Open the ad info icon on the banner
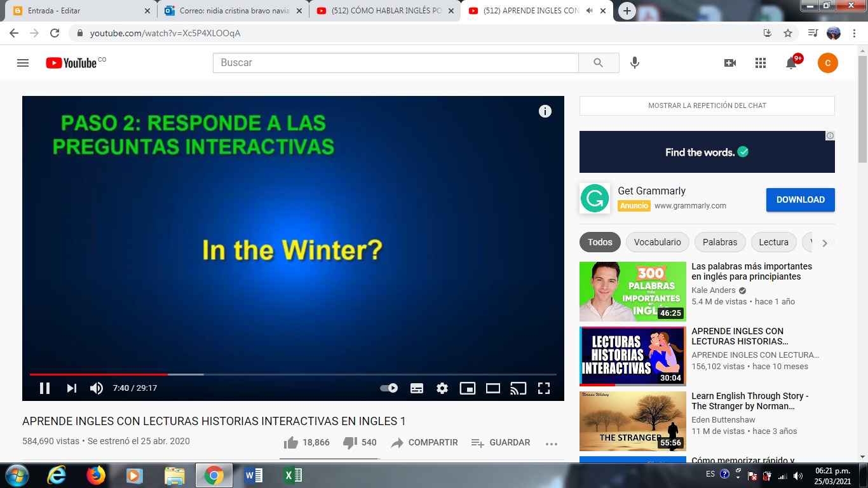 pyautogui.click(x=830, y=135)
